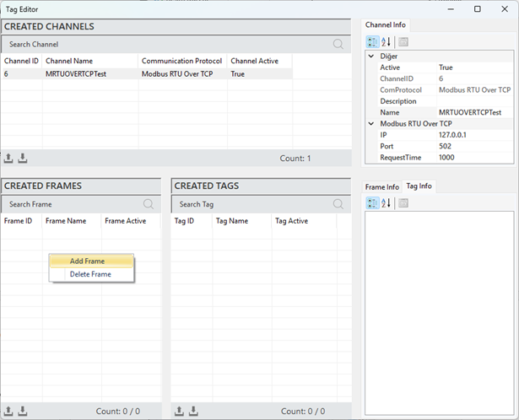Viewport: 519px width, 420px height.
Task: Switch to the Channel Info tab
Action: coord(386,24)
